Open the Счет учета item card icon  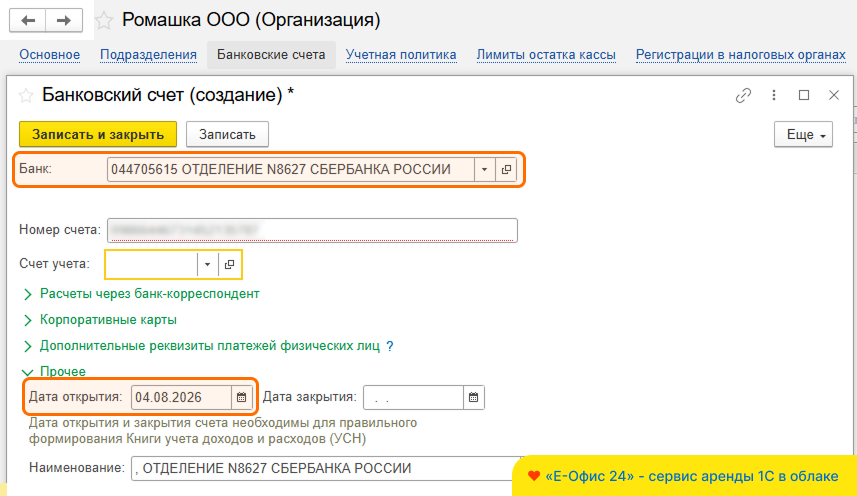pyautogui.click(x=230, y=264)
